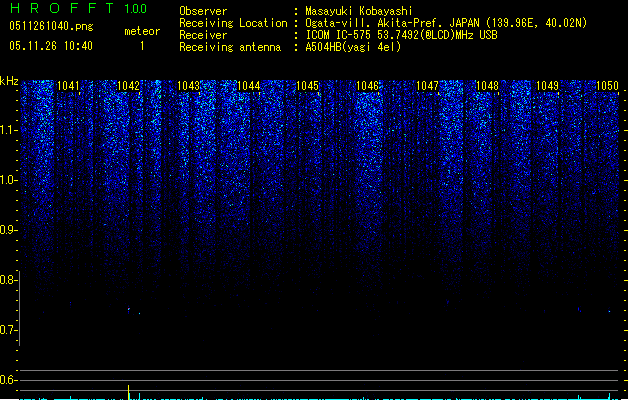Click the 0.9 kHz axis tick label

8,230
